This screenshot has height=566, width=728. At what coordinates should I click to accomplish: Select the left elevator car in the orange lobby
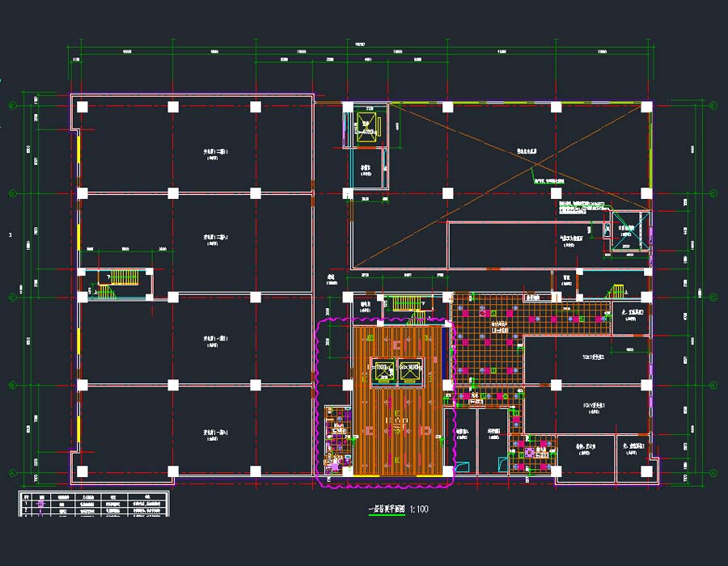(x=381, y=371)
